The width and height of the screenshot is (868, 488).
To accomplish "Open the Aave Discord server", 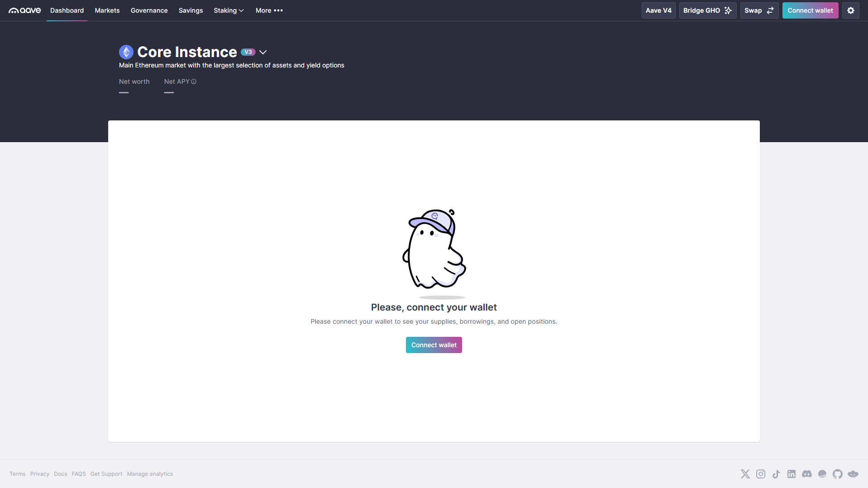I will 807,474.
